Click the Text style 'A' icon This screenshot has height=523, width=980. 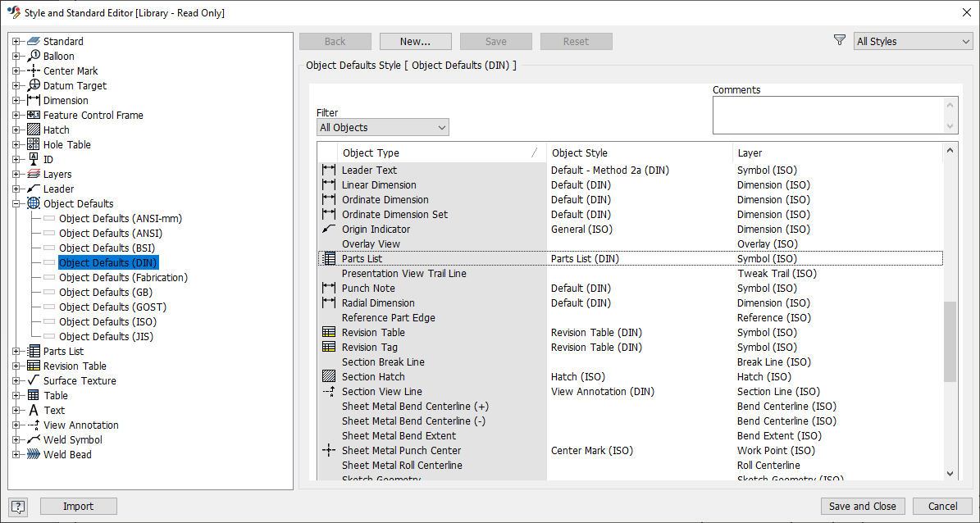click(34, 411)
